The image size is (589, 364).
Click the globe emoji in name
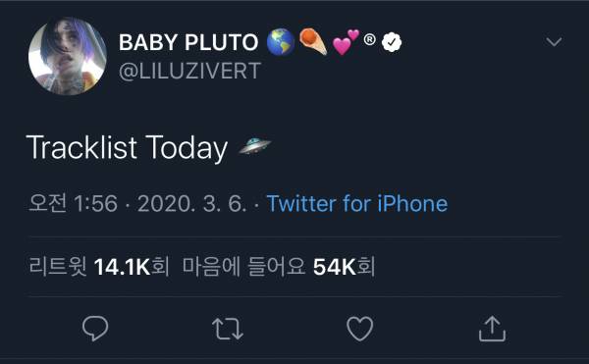281,42
